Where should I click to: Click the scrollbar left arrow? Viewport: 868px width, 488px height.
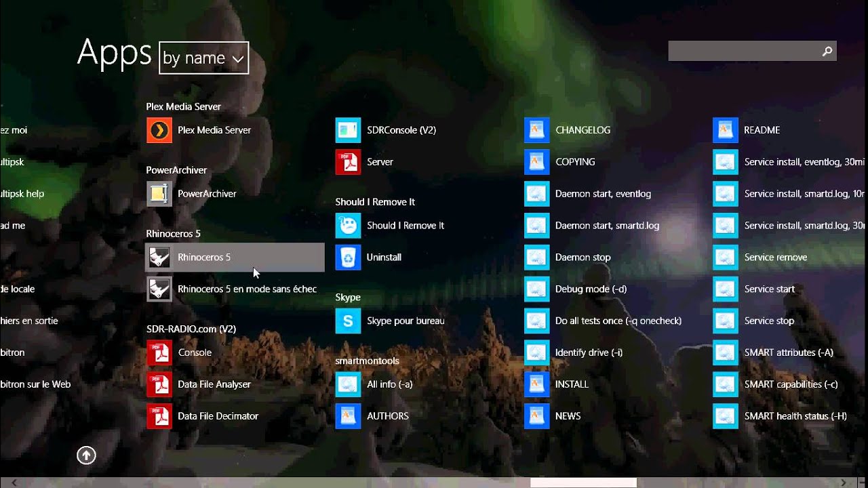tap(14, 483)
